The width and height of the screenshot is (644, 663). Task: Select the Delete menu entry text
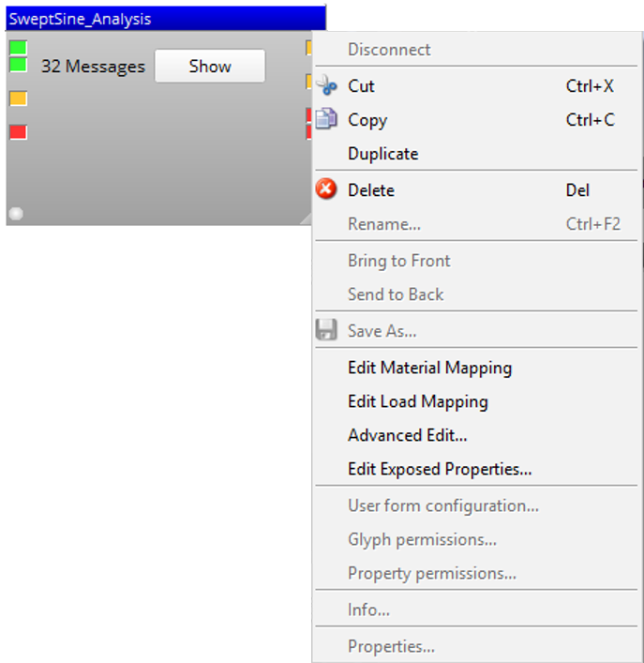click(370, 190)
